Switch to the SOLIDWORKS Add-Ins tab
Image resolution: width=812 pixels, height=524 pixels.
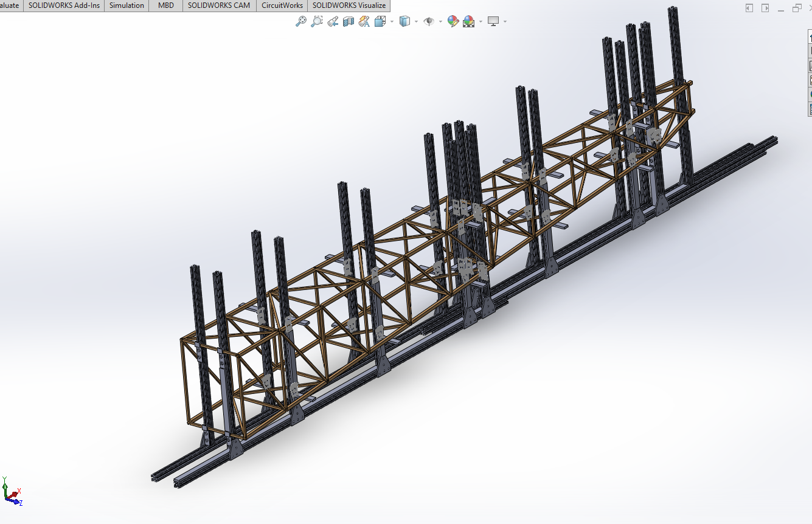click(64, 5)
